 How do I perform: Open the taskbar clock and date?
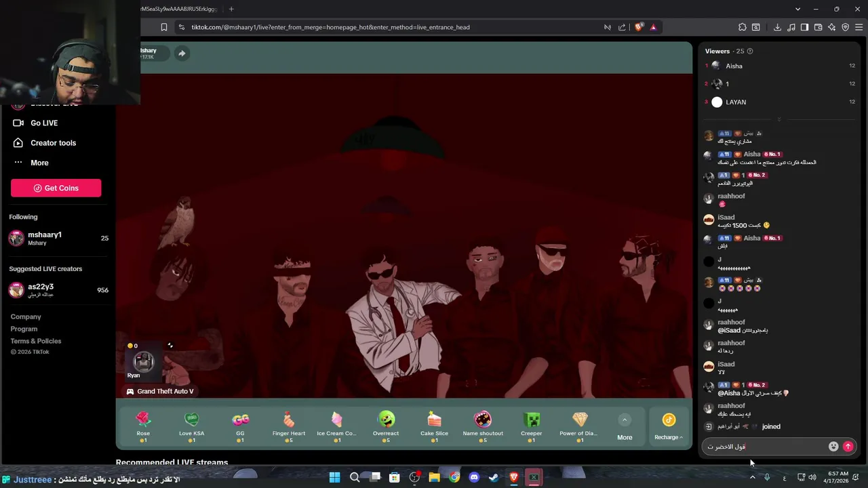point(835,477)
